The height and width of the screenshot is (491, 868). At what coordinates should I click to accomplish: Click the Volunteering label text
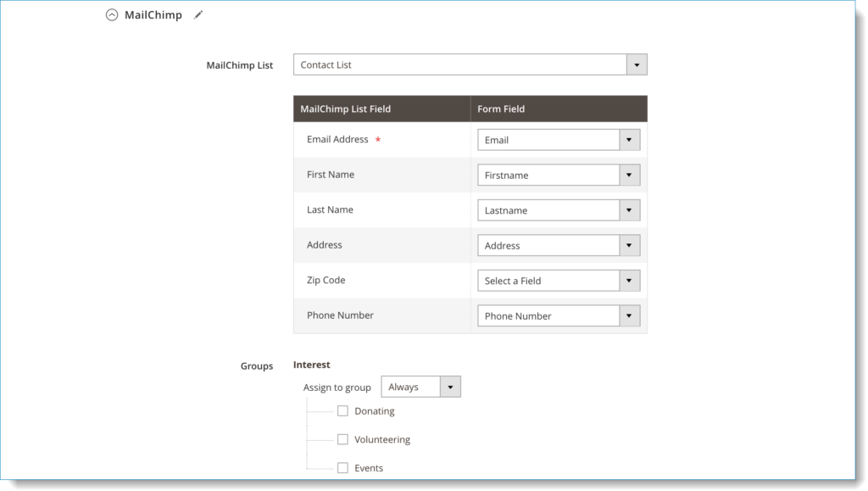(x=382, y=439)
